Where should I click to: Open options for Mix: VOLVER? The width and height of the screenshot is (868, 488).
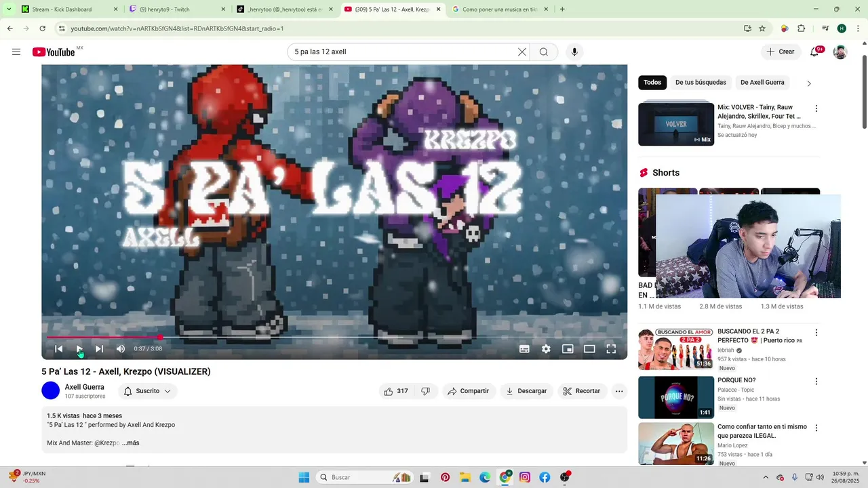tap(816, 108)
